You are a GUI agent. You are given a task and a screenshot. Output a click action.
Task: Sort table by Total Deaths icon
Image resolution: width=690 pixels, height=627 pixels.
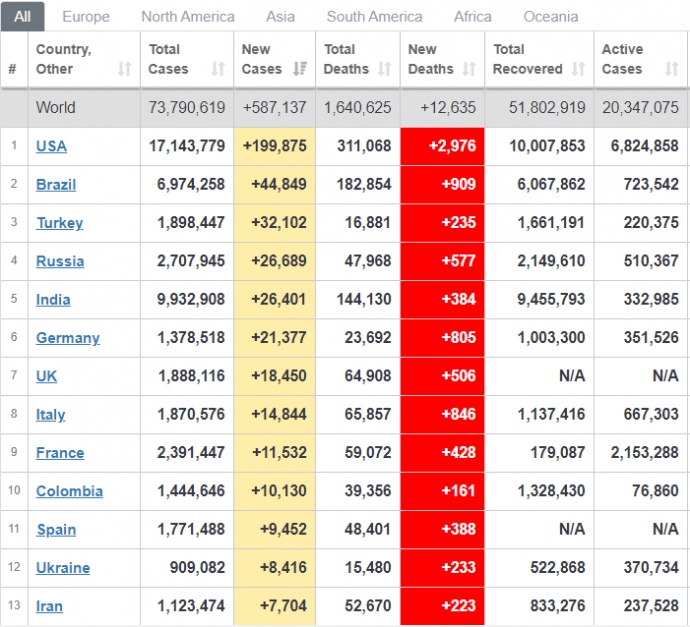click(385, 69)
